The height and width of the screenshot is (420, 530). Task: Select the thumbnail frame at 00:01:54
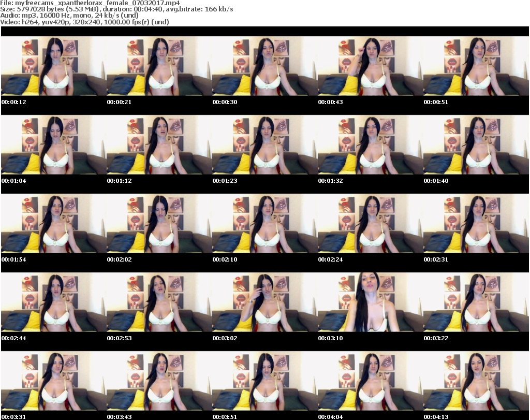coord(54,224)
